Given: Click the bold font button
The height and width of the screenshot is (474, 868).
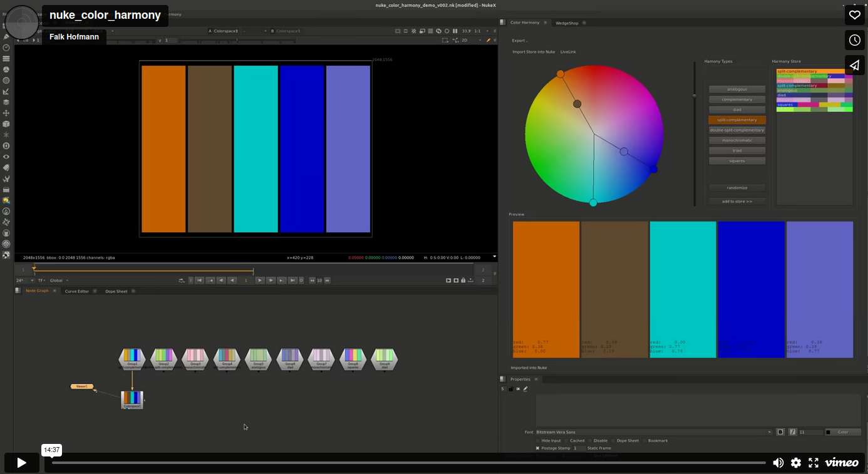Looking at the screenshot, I should pyautogui.click(x=780, y=432).
